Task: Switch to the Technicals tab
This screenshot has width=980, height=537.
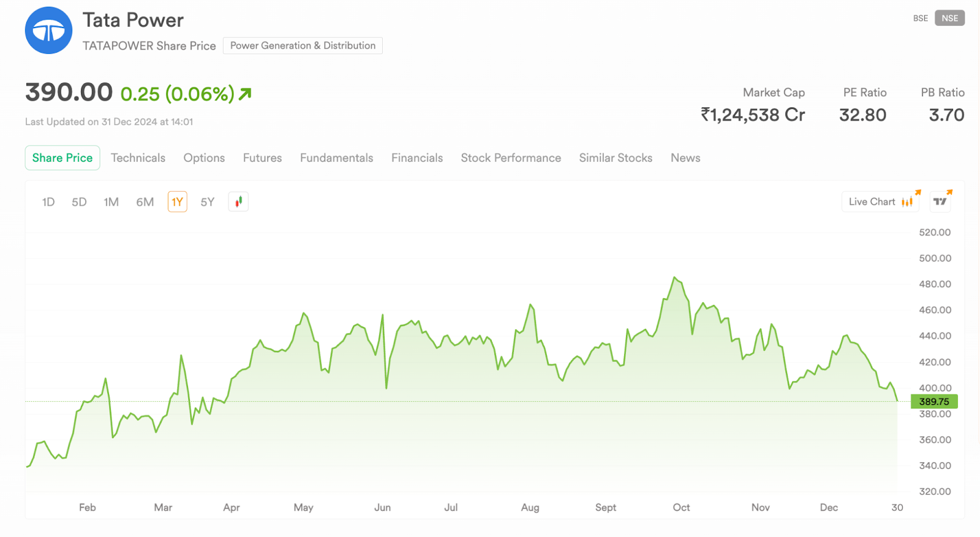Action: pos(138,158)
